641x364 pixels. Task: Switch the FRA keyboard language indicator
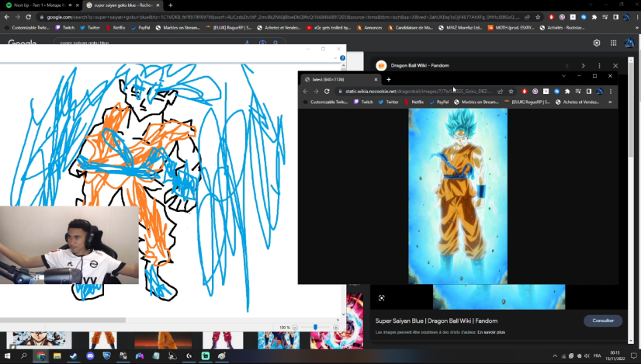598,355
